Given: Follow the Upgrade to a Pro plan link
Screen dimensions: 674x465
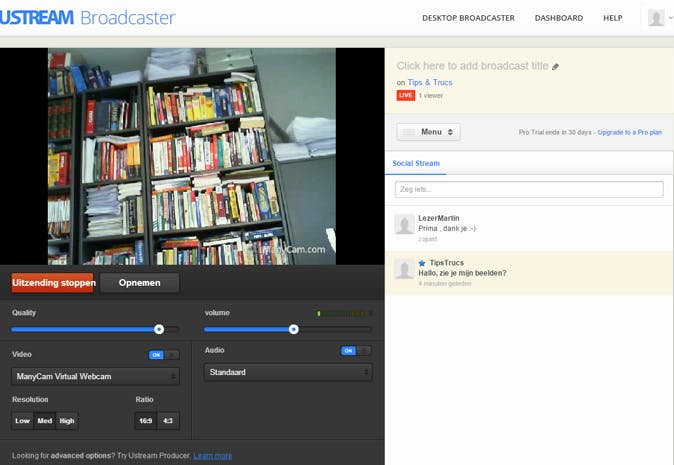Looking at the screenshot, I should [x=629, y=132].
